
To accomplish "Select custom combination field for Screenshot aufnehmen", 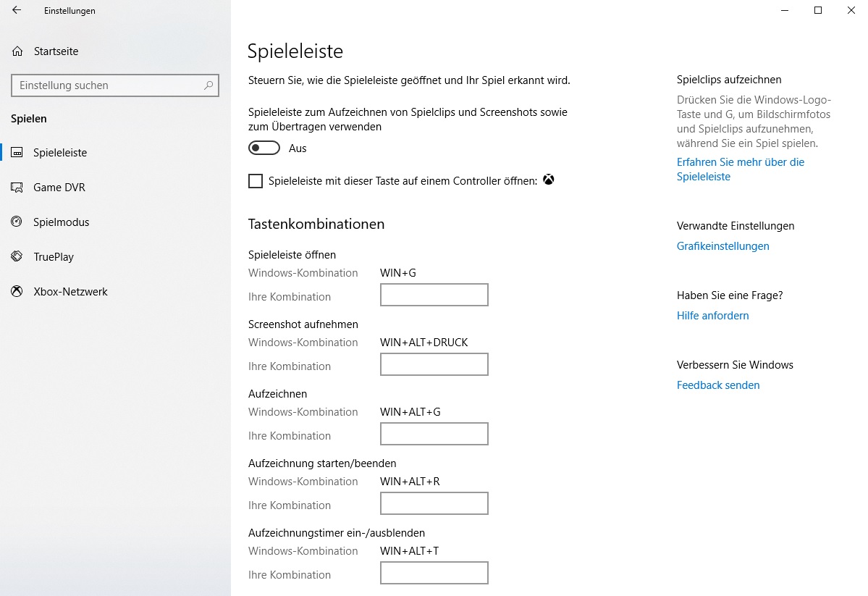I will point(434,364).
